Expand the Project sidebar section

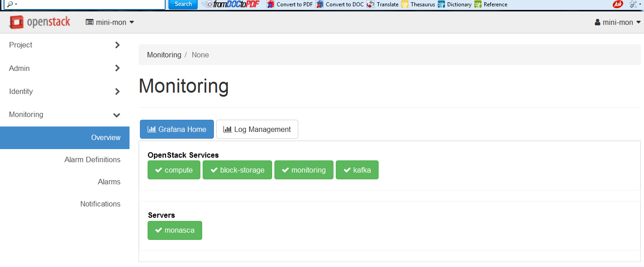click(x=65, y=45)
